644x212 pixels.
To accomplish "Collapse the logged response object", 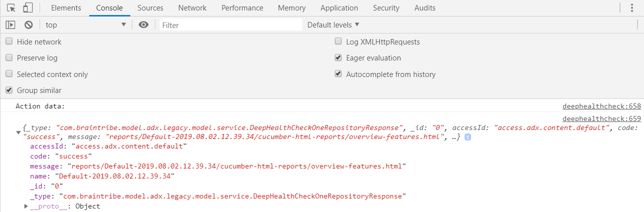I will (x=19, y=132).
